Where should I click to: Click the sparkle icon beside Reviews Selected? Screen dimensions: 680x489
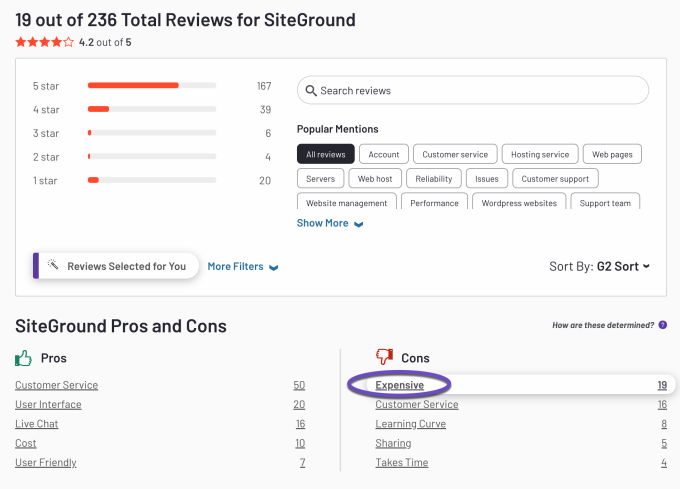coord(53,266)
